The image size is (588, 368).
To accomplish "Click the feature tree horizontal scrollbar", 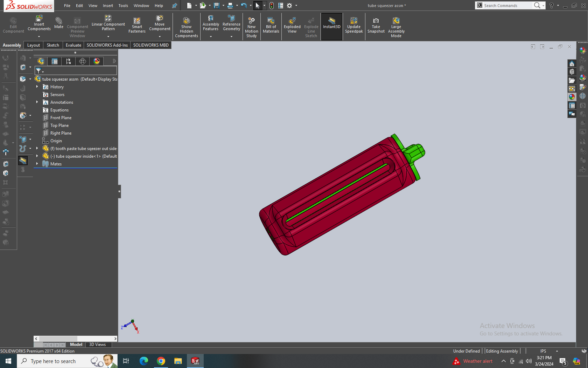I will (x=76, y=339).
